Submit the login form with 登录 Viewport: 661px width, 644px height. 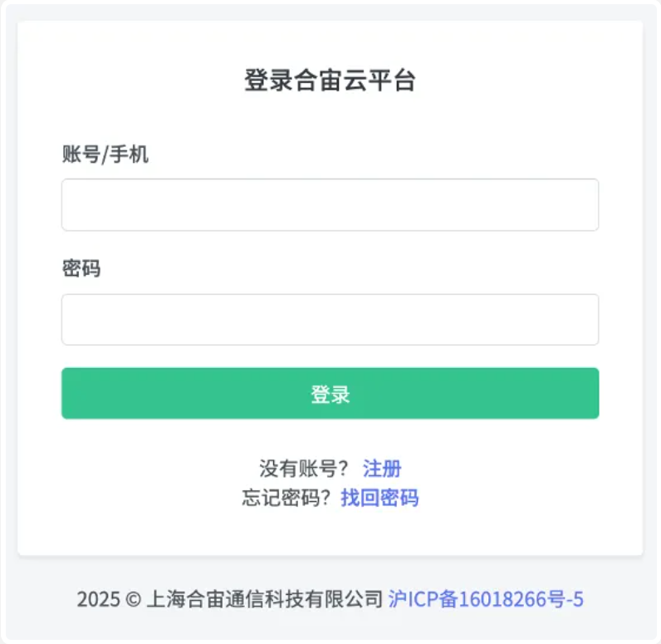point(330,394)
